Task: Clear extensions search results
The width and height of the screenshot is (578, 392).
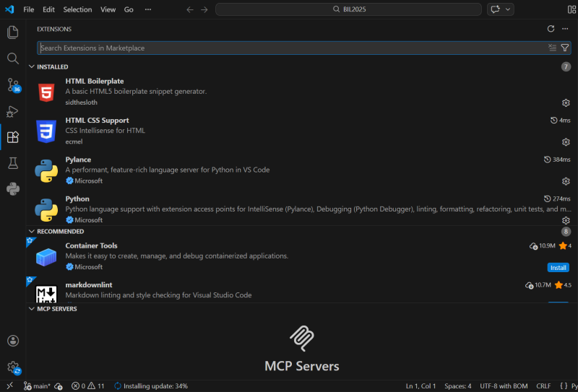Action: pos(552,48)
